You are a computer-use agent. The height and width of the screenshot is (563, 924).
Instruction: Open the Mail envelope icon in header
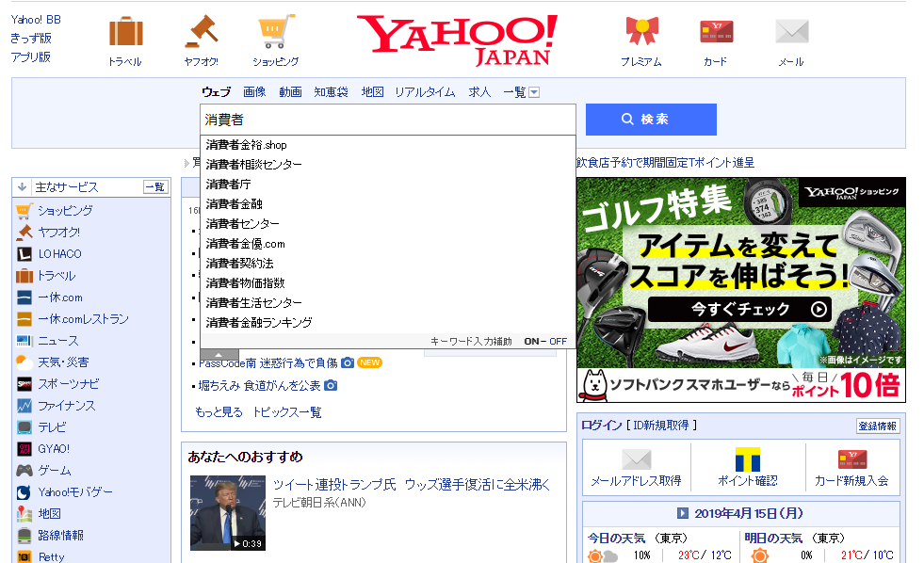pos(791,31)
